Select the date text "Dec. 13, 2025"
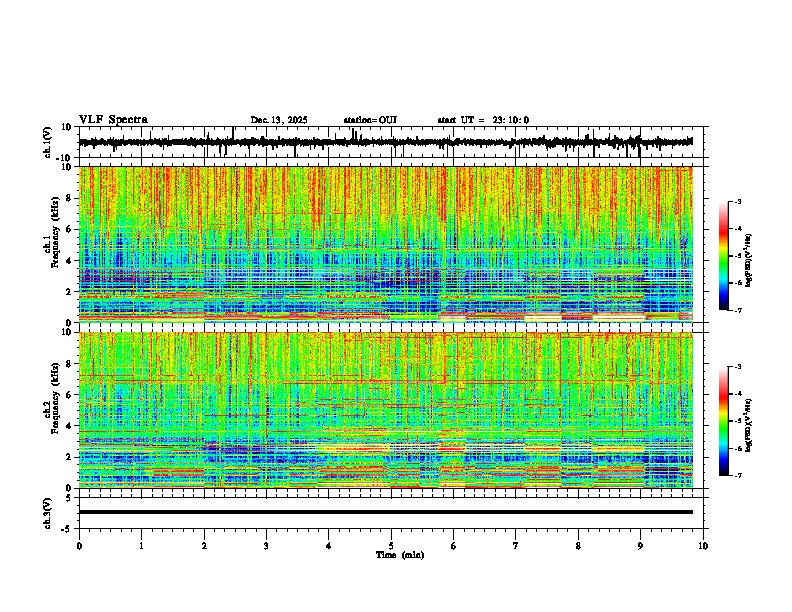The height and width of the screenshot is (612, 792). (x=279, y=120)
